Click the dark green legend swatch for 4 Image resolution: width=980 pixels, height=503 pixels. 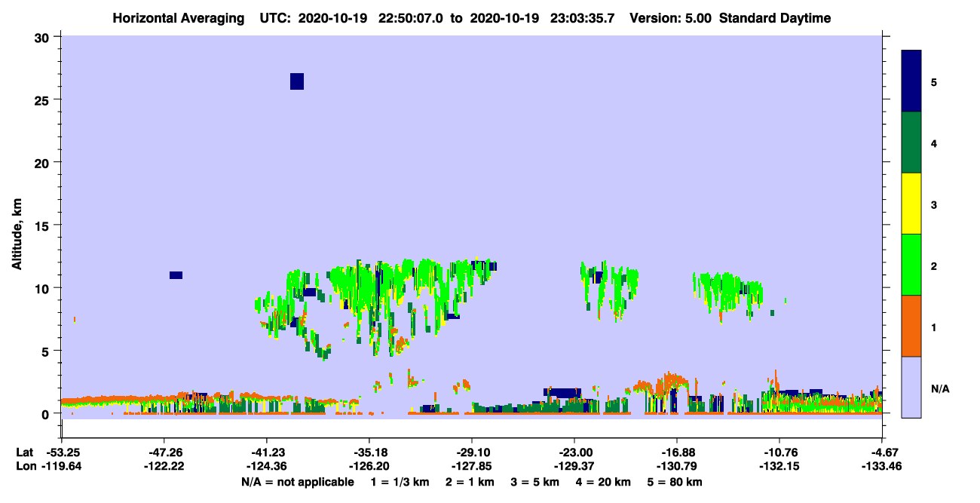coord(911,143)
